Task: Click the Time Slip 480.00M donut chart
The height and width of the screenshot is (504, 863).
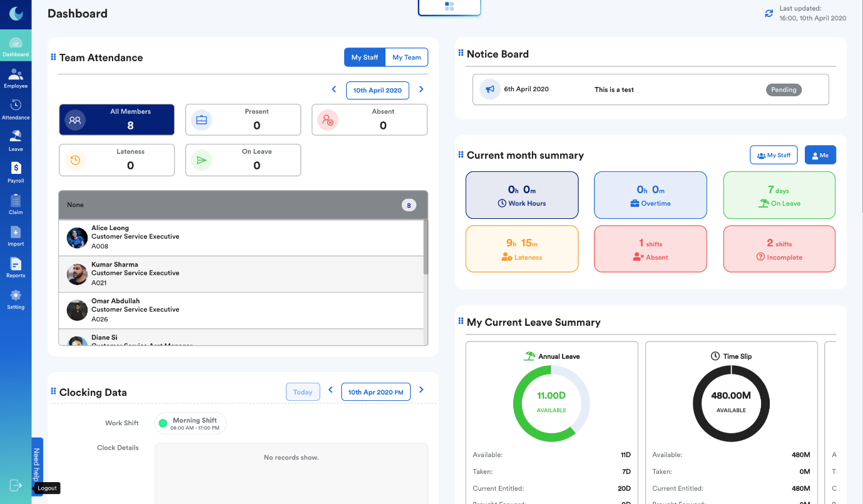Action: (x=731, y=403)
